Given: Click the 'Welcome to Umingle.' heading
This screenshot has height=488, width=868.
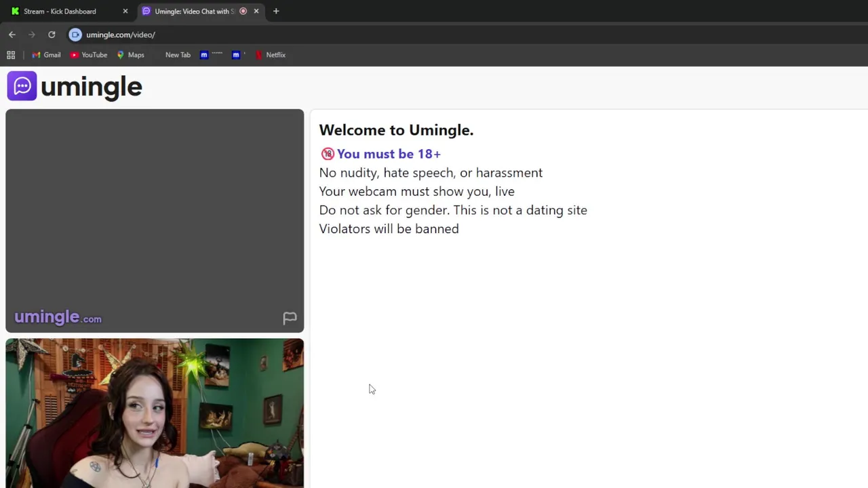Looking at the screenshot, I should 396,130.
